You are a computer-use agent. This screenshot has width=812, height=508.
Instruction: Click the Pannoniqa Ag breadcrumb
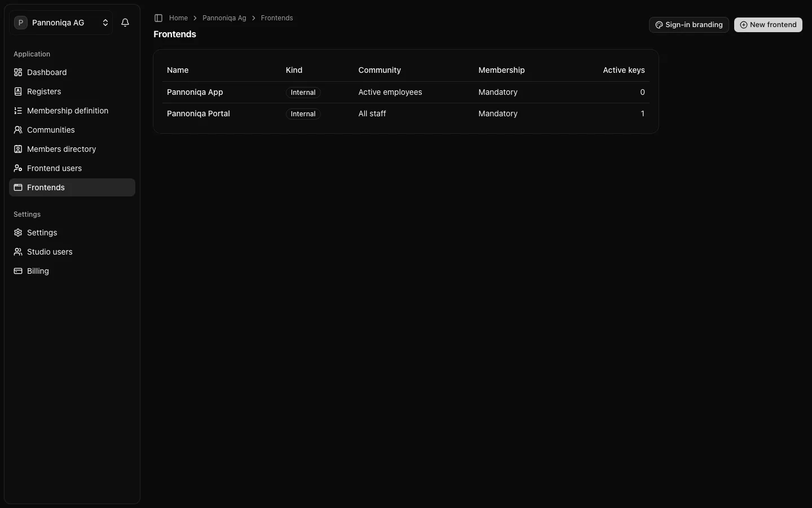(x=224, y=18)
